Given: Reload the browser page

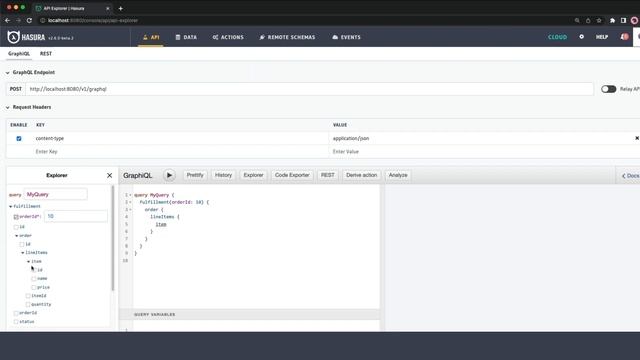Looking at the screenshot, I should pos(29,20).
